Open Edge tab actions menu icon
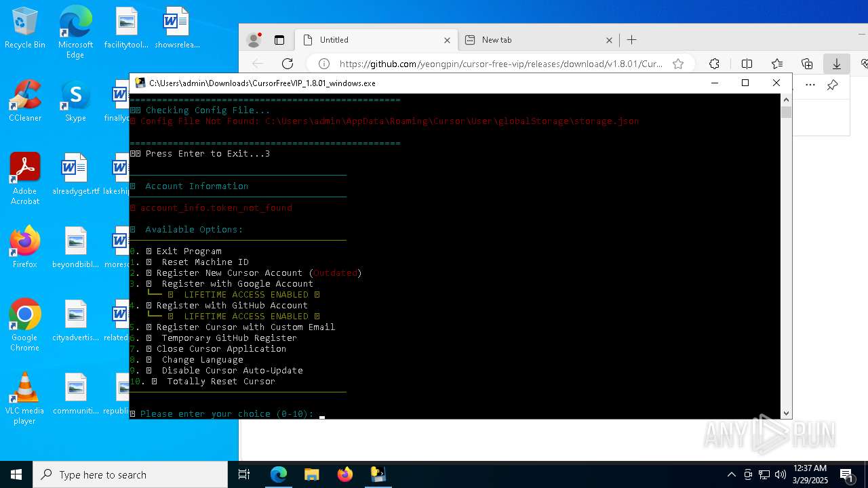Image resolution: width=868 pixels, height=488 pixels. coord(279,40)
